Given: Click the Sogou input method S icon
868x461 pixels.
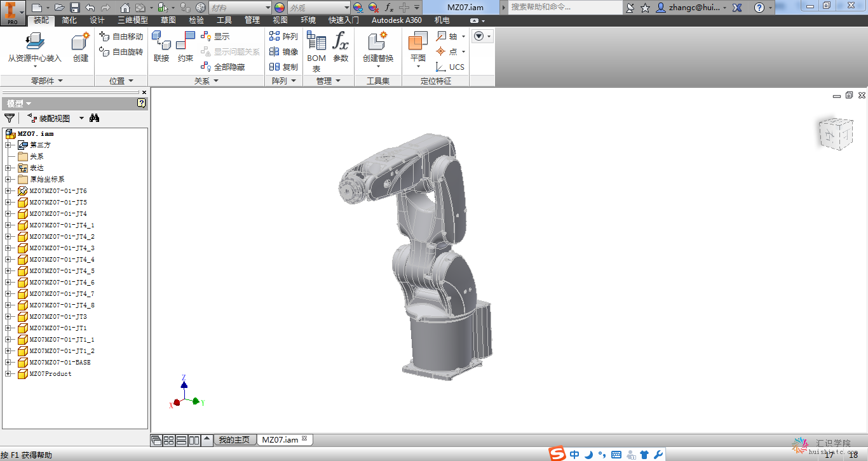Looking at the screenshot, I should pos(557,453).
